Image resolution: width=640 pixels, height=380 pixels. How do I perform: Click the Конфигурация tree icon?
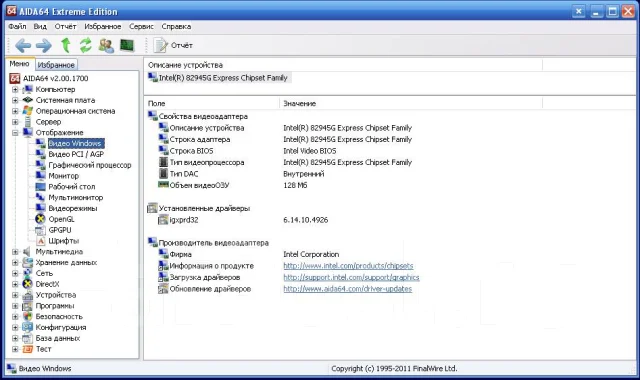(27, 327)
